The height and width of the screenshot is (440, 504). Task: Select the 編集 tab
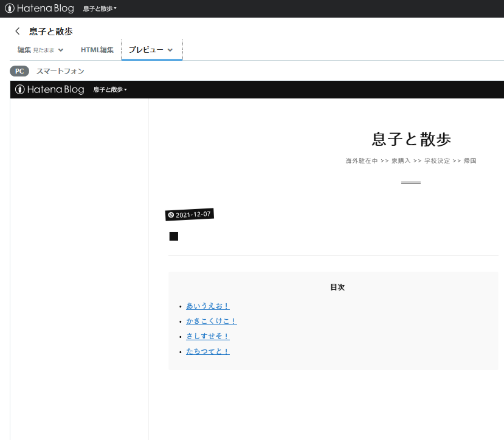tap(24, 50)
